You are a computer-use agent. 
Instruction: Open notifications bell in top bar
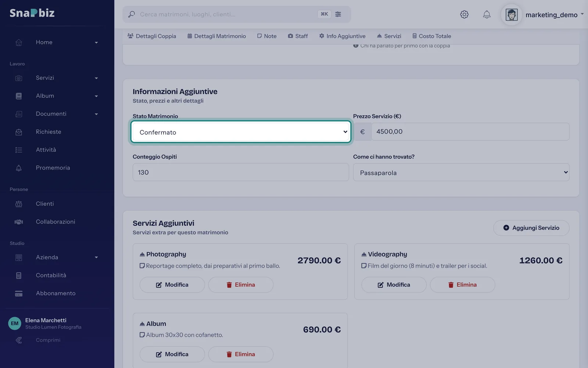coord(487,14)
